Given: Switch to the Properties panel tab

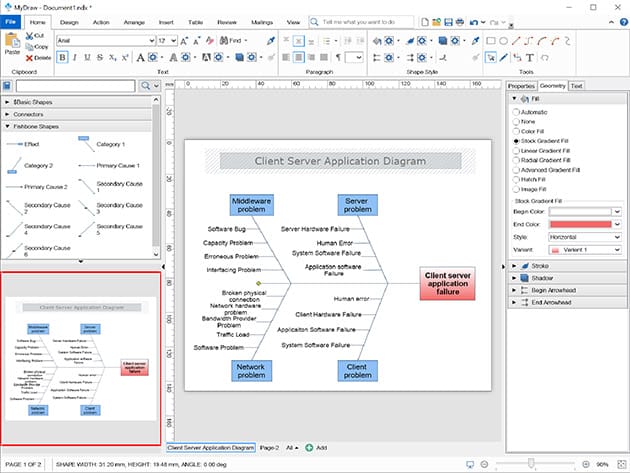Looking at the screenshot, I should pyautogui.click(x=521, y=86).
